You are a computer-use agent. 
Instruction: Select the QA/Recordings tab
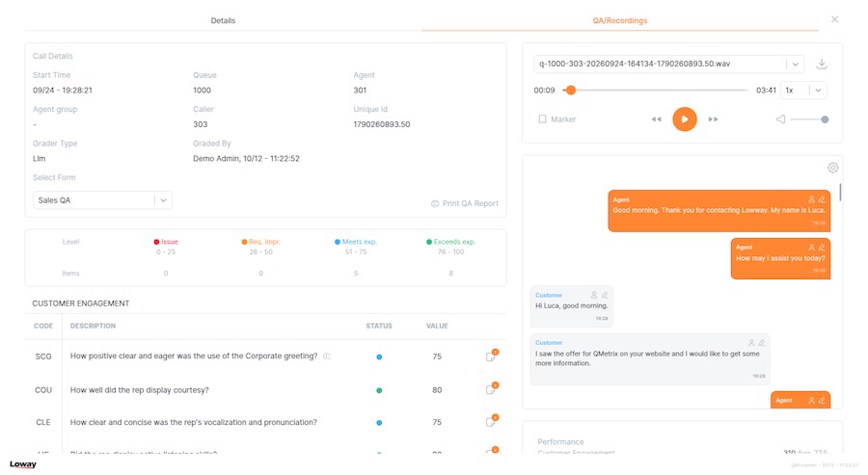click(619, 20)
